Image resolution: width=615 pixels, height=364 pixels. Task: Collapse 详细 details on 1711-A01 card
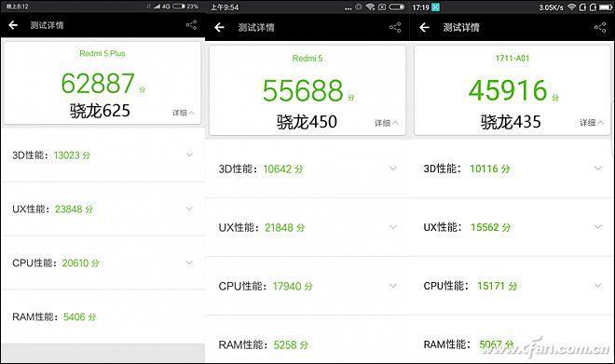point(592,123)
